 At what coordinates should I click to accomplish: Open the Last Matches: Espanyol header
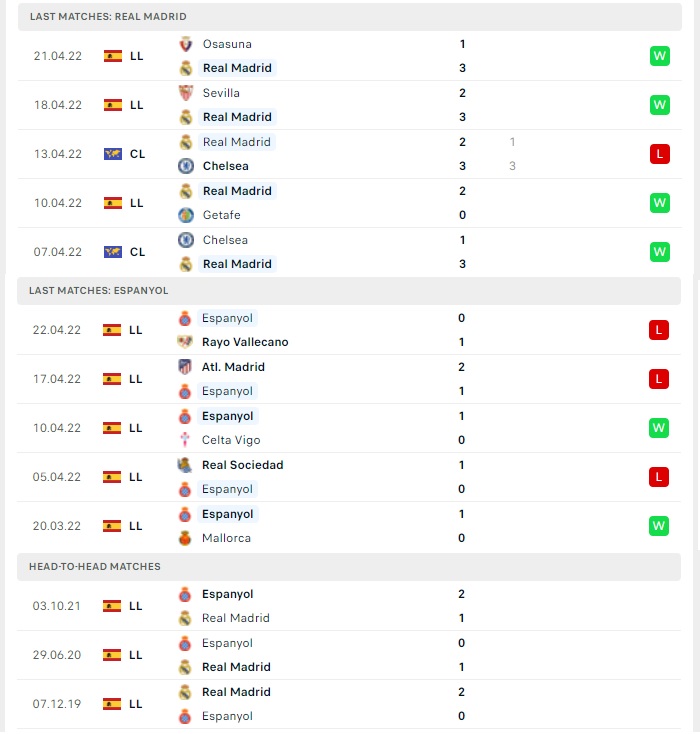(x=349, y=291)
